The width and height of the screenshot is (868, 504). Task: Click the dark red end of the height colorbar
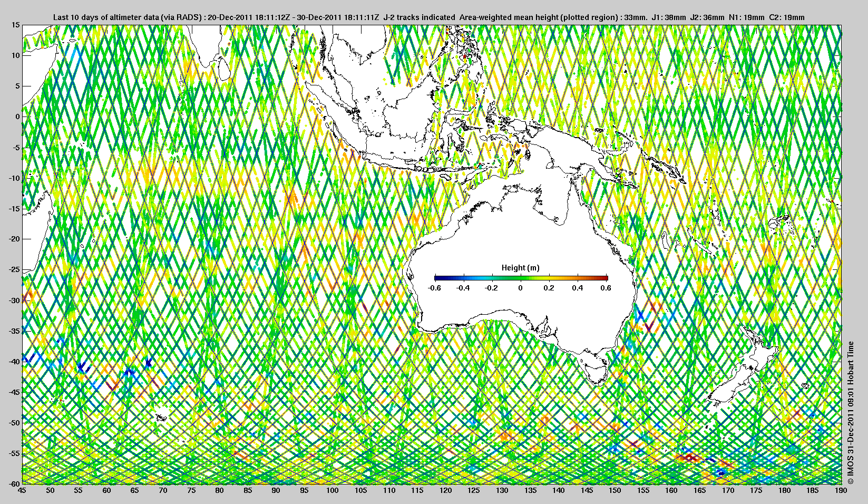click(605, 277)
